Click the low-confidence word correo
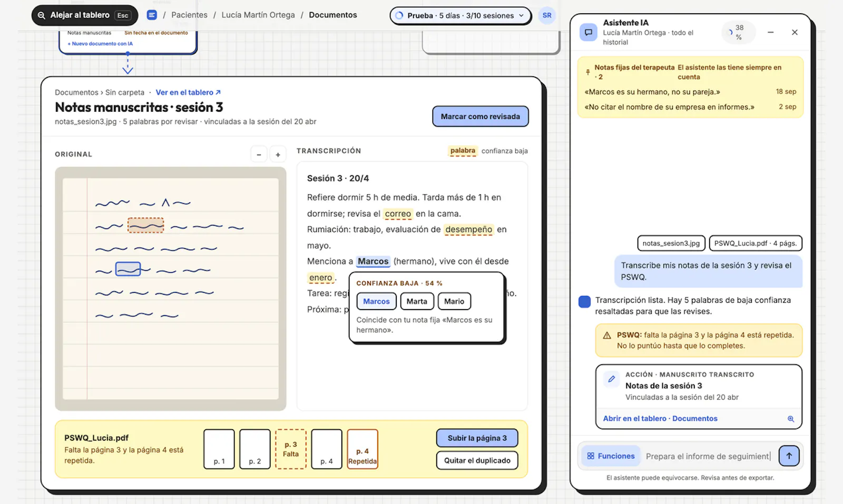Image resolution: width=843 pixels, height=504 pixels. tap(398, 214)
